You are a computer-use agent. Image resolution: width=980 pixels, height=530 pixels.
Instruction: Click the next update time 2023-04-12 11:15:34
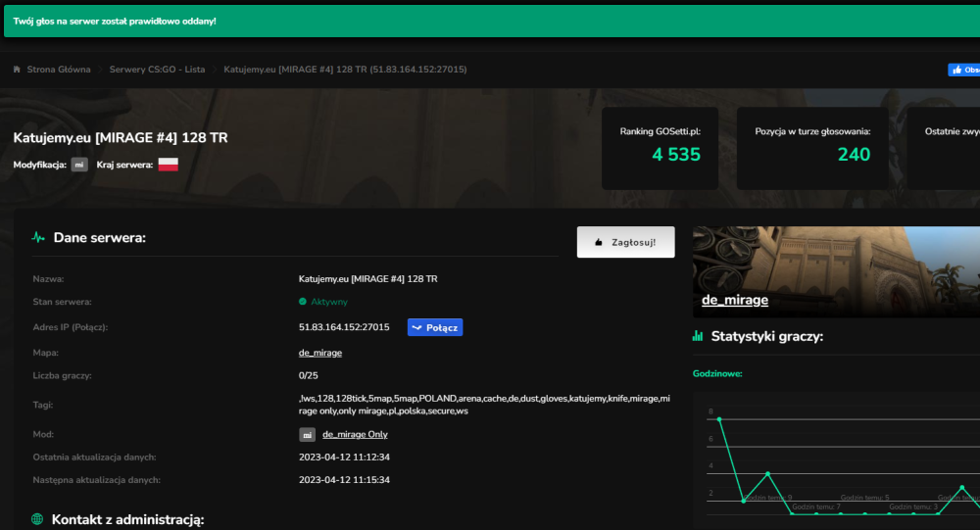pos(344,480)
